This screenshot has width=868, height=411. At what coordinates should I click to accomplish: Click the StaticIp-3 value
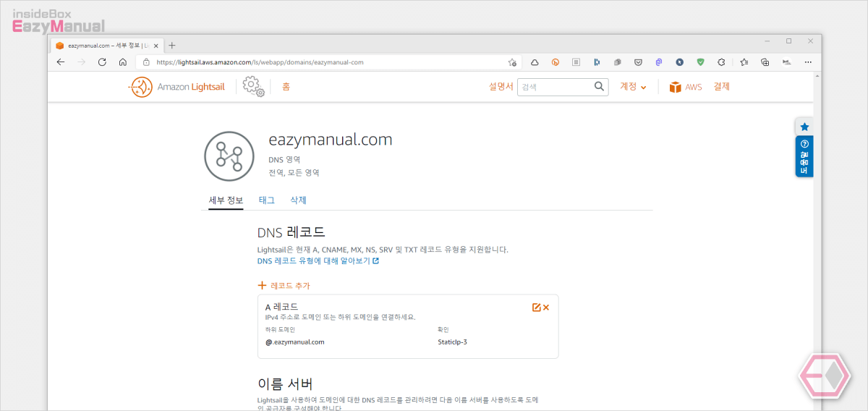[452, 342]
